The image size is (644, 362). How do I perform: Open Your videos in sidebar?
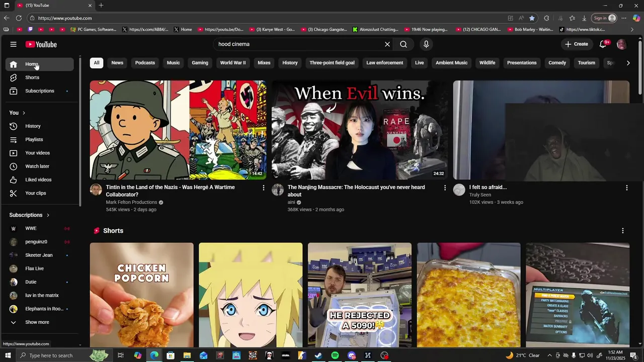click(x=40, y=153)
